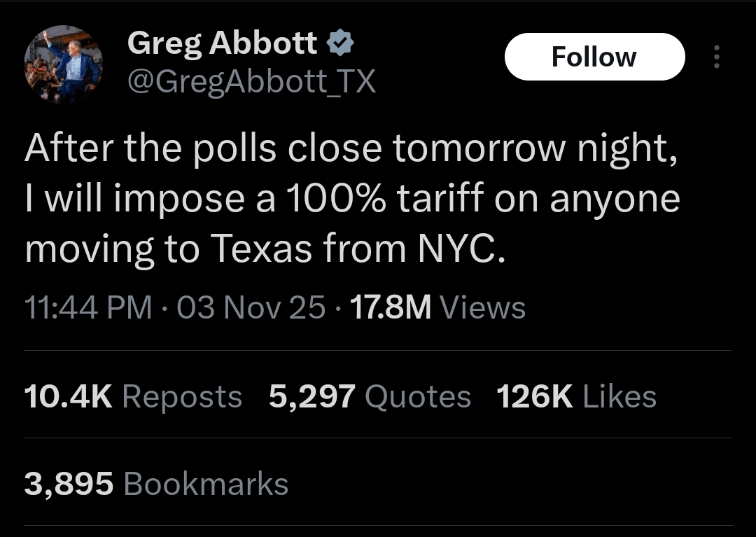Open the 3,895 Bookmarks count
This screenshot has height=537, width=756.
click(156, 484)
